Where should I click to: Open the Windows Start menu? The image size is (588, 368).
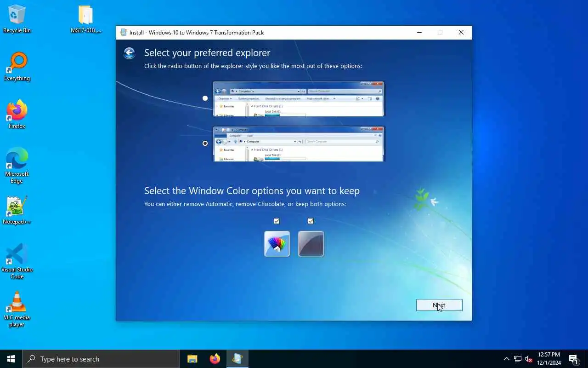[11, 359]
